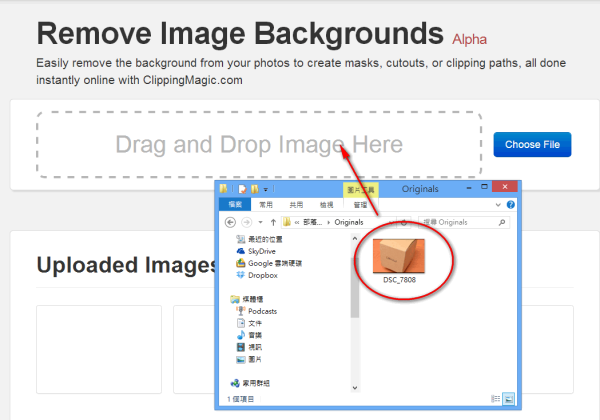This screenshot has height=420, width=600.
Task: Open the View (檢視) ribbon tab
Action: pyautogui.click(x=326, y=205)
